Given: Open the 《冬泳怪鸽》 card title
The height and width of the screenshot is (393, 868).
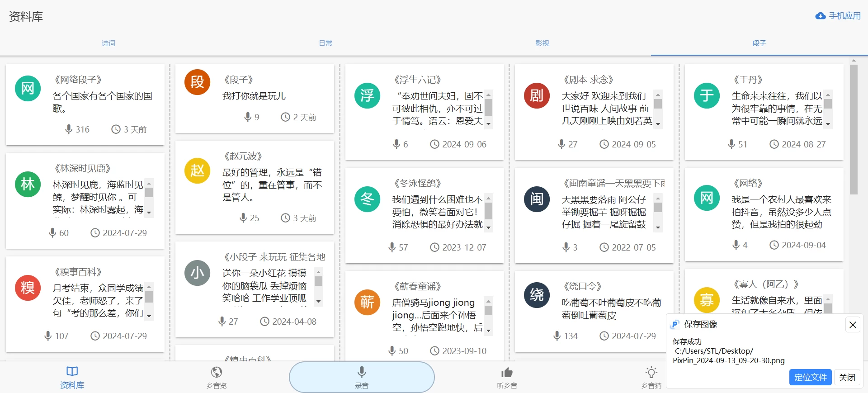Looking at the screenshot, I should coord(417,184).
